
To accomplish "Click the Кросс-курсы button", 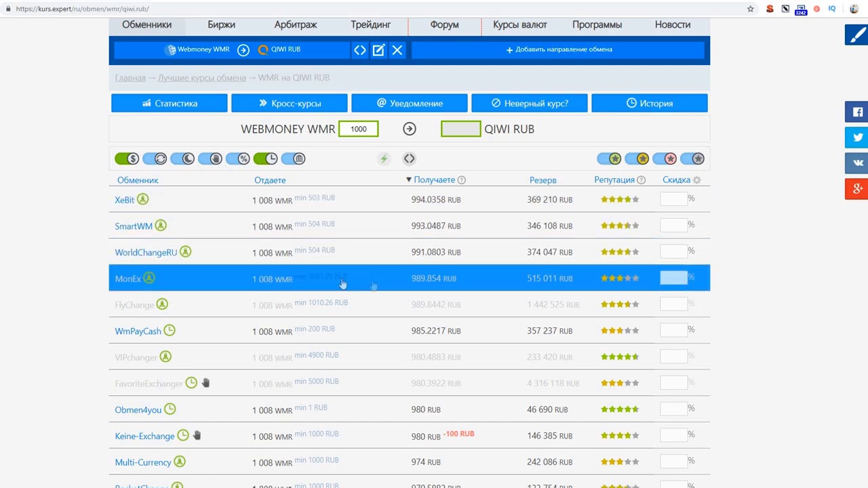I will 290,103.
